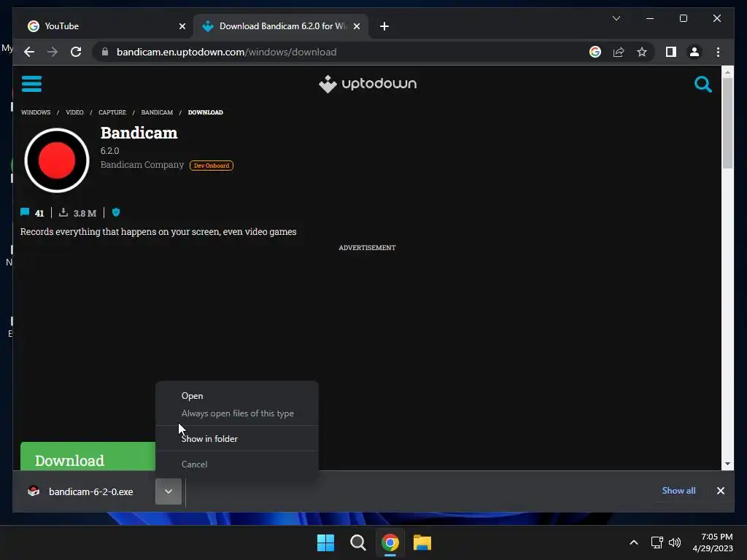Close the YouTube tab

point(182,26)
